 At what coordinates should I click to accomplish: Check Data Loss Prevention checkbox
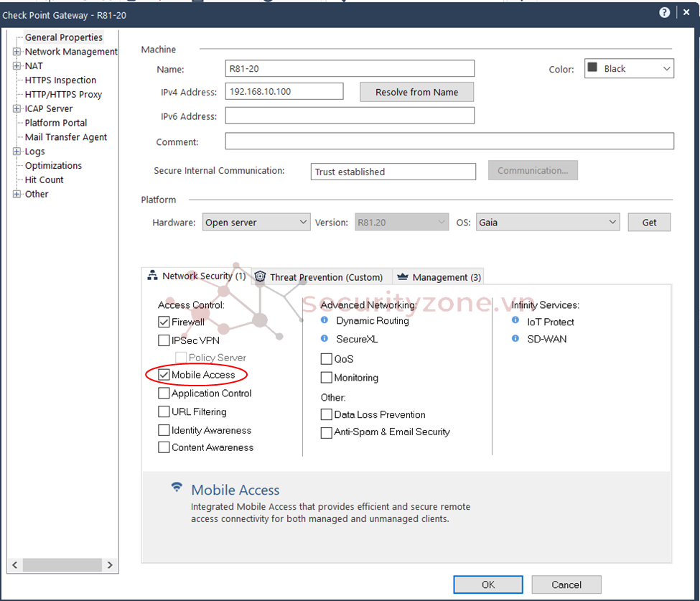tap(327, 415)
